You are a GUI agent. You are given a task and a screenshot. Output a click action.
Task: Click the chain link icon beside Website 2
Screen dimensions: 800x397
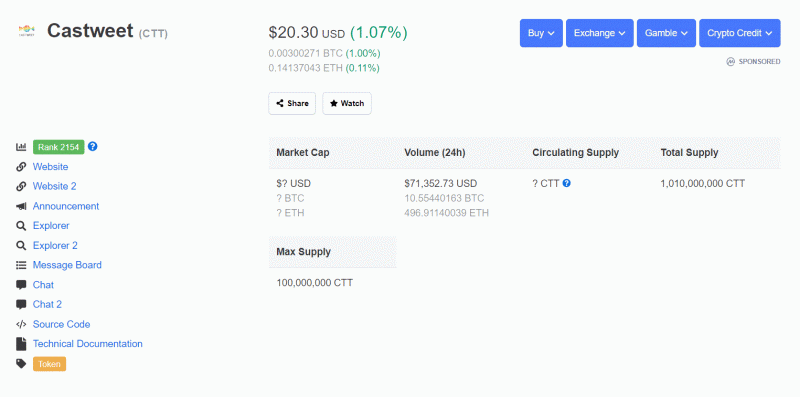pos(21,186)
